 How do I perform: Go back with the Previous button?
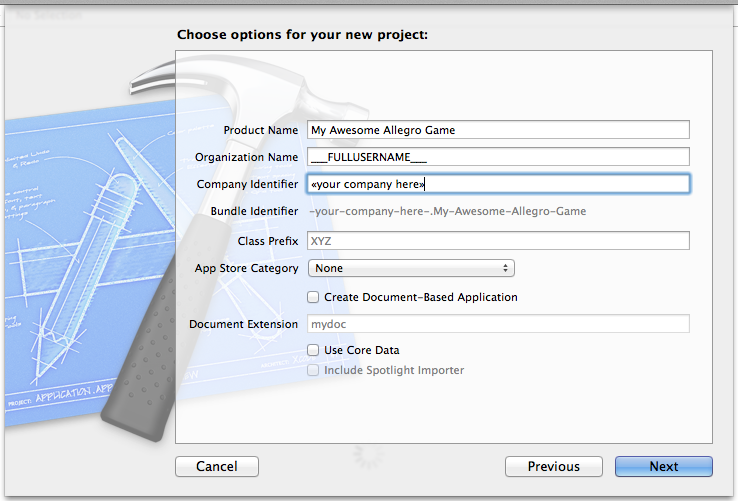pos(553,466)
